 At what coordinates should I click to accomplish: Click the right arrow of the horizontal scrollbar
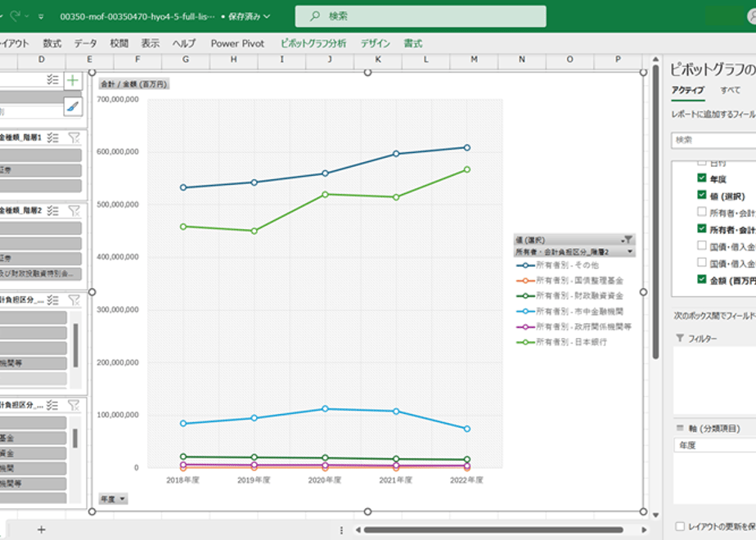click(644, 530)
